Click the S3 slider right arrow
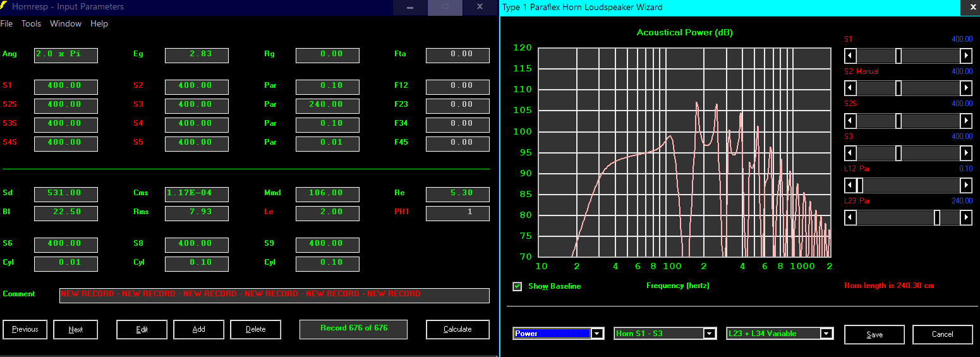 [965, 153]
